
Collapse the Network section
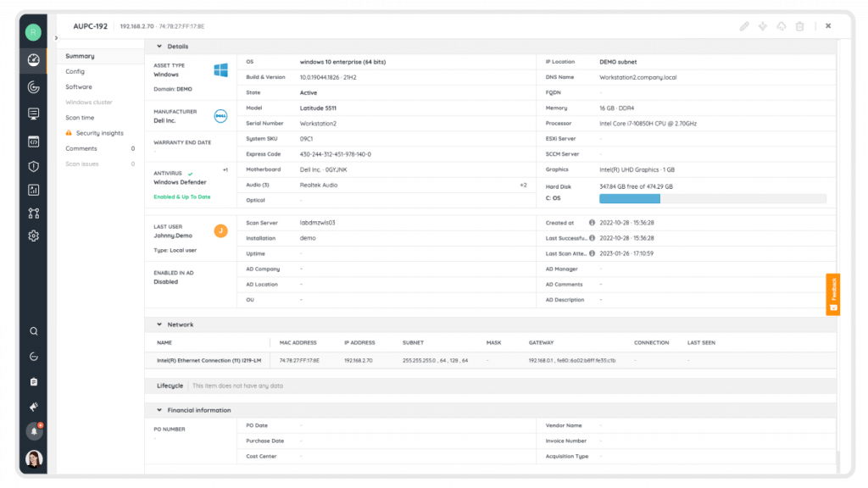tap(159, 324)
